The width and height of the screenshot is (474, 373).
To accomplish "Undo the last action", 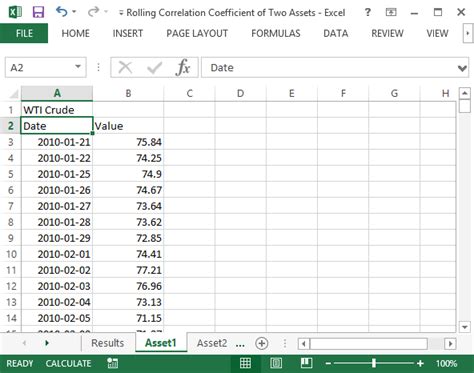I will pos(62,12).
